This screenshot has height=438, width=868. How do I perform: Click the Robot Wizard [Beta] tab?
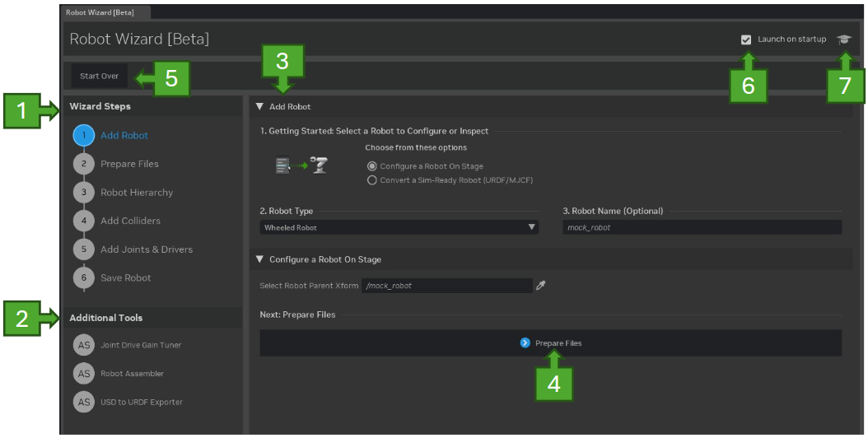click(x=100, y=12)
